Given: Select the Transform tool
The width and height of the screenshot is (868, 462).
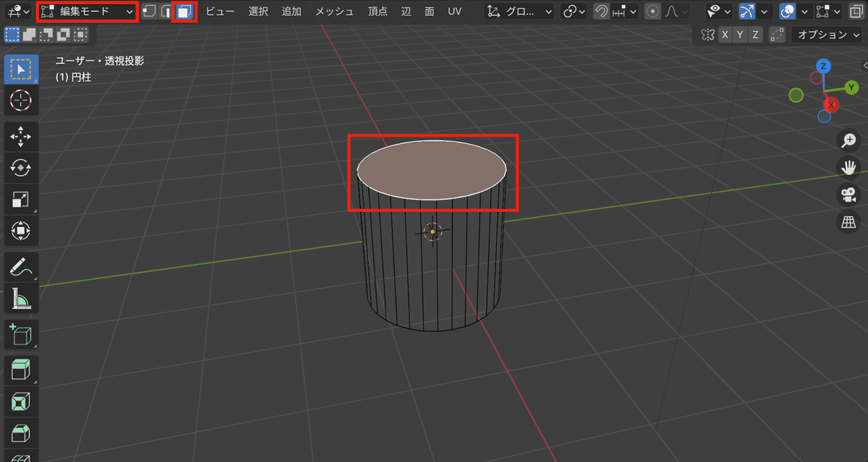Looking at the screenshot, I should click(20, 231).
